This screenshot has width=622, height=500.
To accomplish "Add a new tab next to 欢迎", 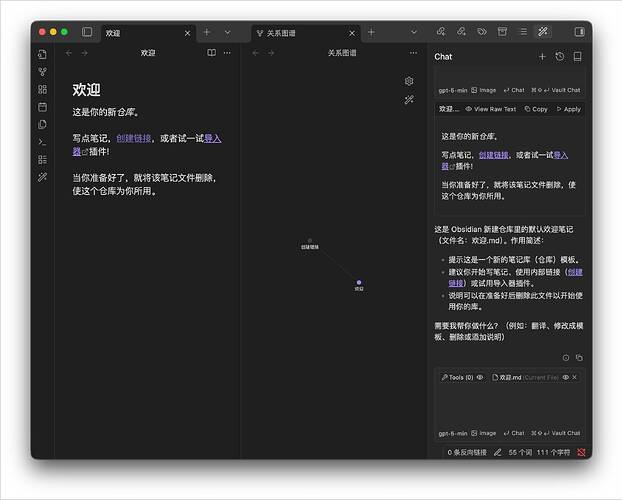I will pos(206,32).
